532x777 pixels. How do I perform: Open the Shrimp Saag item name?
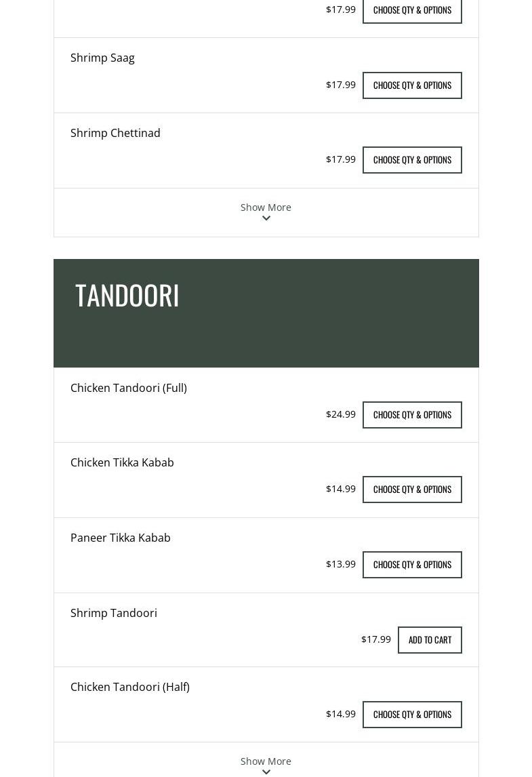pyautogui.click(x=102, y=58)
